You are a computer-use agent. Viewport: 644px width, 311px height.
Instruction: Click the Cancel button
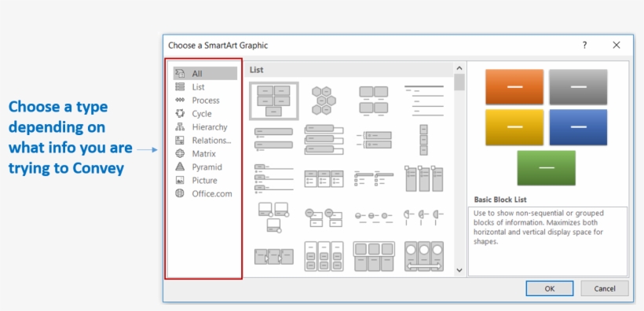pyautogui.click(x=605, y=288)
